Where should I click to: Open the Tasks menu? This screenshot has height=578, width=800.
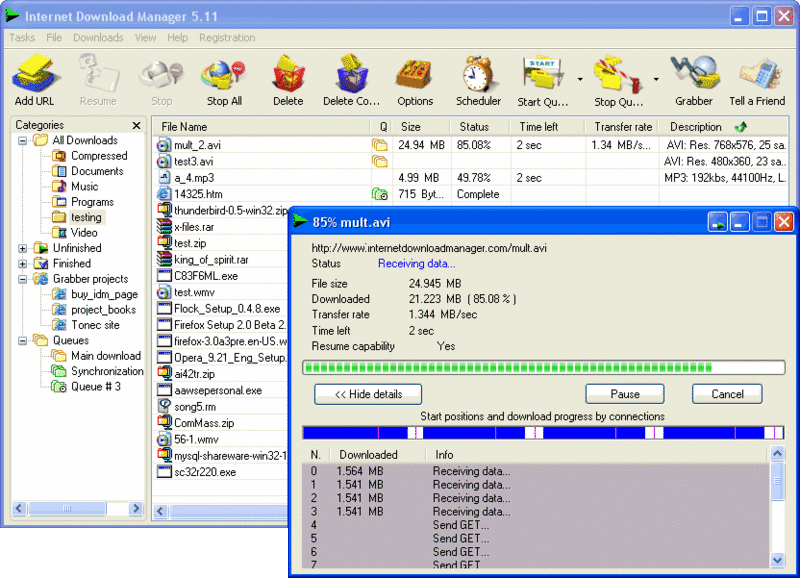(22, 38)
